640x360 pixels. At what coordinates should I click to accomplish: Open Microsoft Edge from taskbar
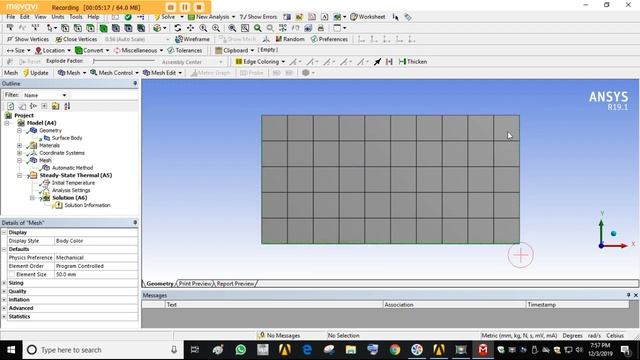[x=307, y=350]
